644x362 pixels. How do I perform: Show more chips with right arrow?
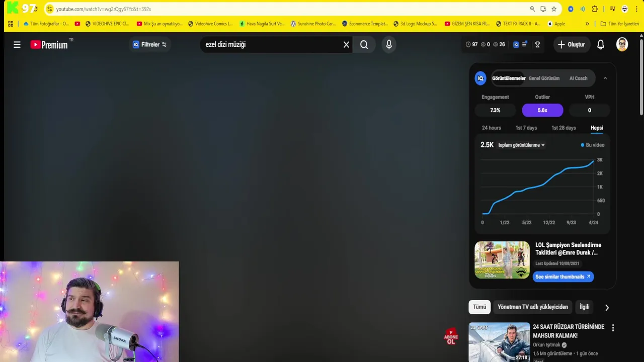pyautogui.click(x=607, y=307)
